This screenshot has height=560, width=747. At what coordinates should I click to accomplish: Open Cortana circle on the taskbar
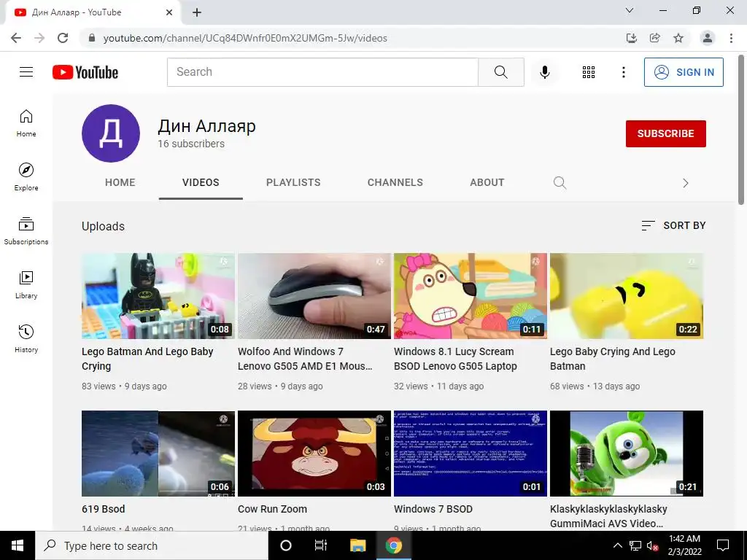tap(286, 545)
